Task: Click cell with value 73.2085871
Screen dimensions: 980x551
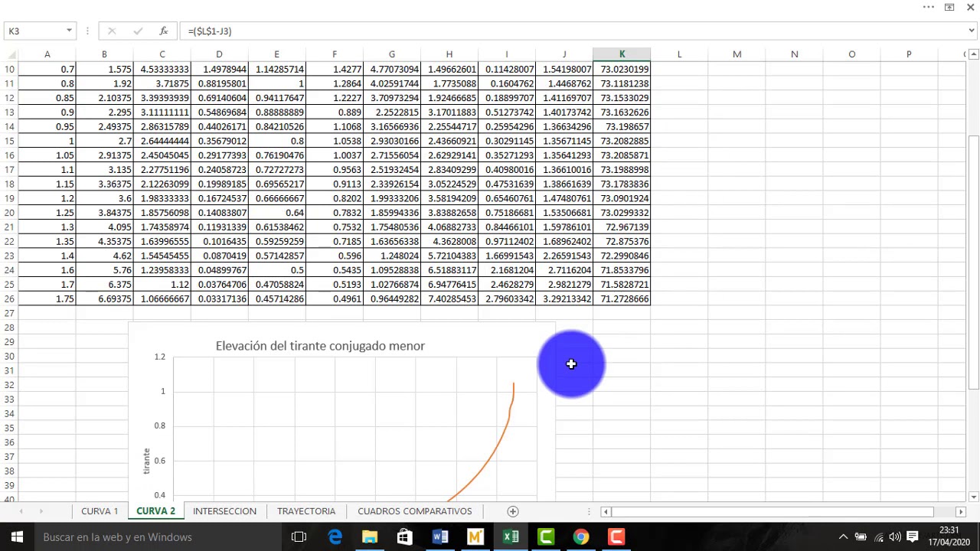Action: pyautogui.click(x=622, y=155)
